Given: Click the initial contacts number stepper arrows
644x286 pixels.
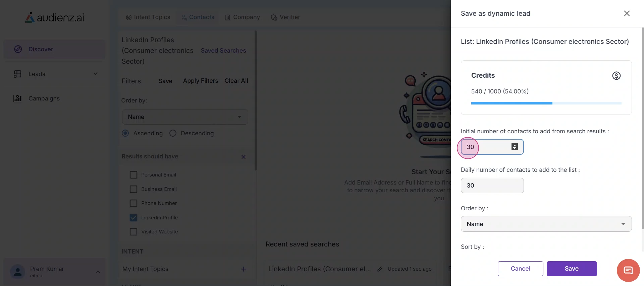Looking at the screenshot, I should [515, 147].
